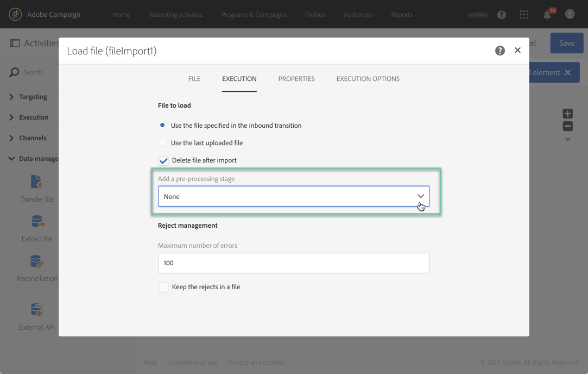Open the Profiles menu
Viewport: 588px width, 374px height.
pos(315,15)
